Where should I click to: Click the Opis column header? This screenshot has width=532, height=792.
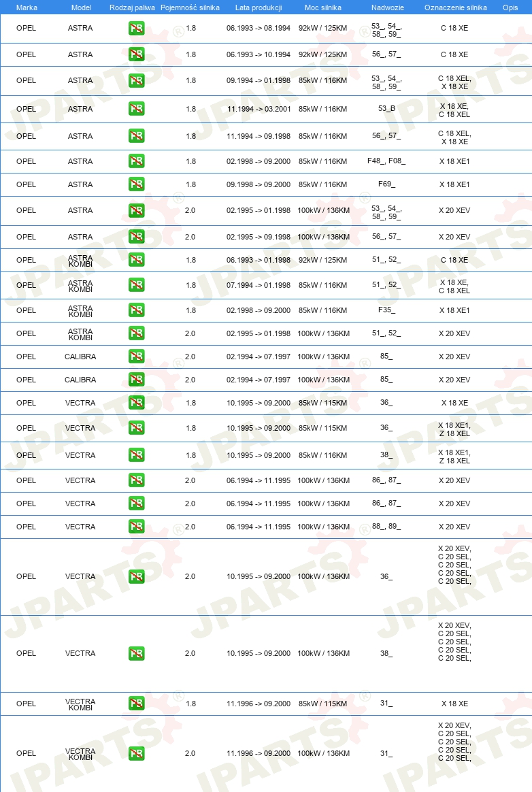click(510, 7)
